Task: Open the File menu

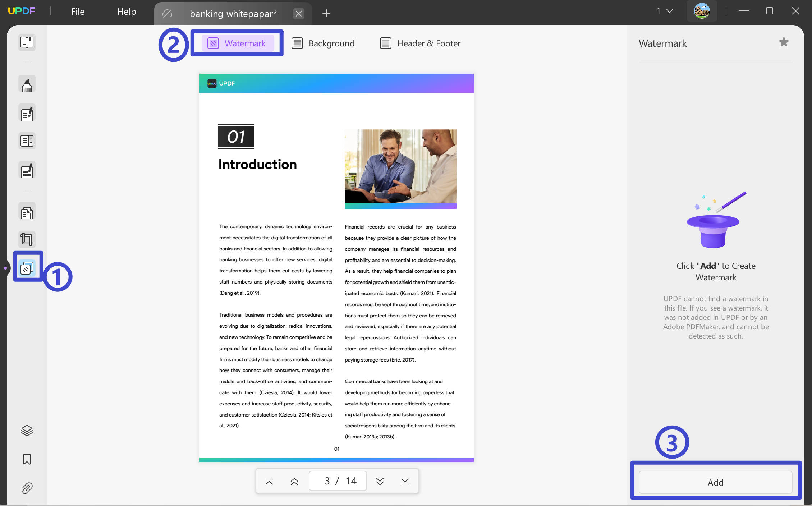Action: [x=77, y=11]
